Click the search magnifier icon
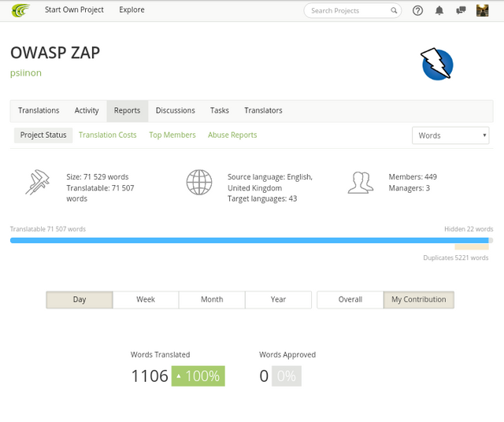The image size is (504, 422). click(394, 10)
